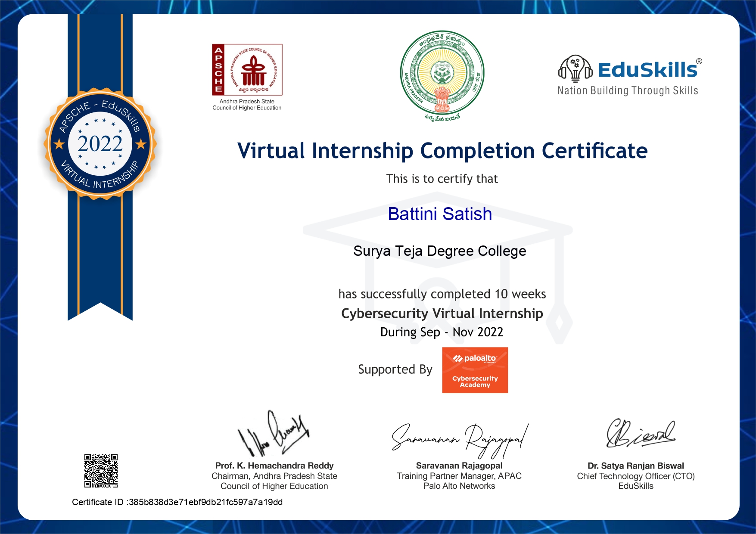Click the QR code image
This screenshot has width=756, height=534.
[x=101, y=471]
